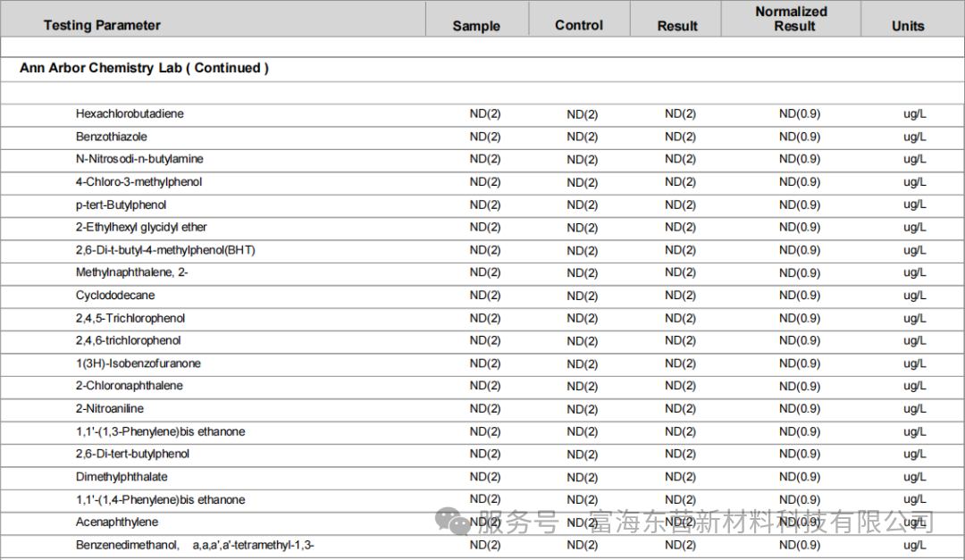Click Sample value ND(2) for Hexachlorobutadiene
Screen dimensions: 965x560
485,113
